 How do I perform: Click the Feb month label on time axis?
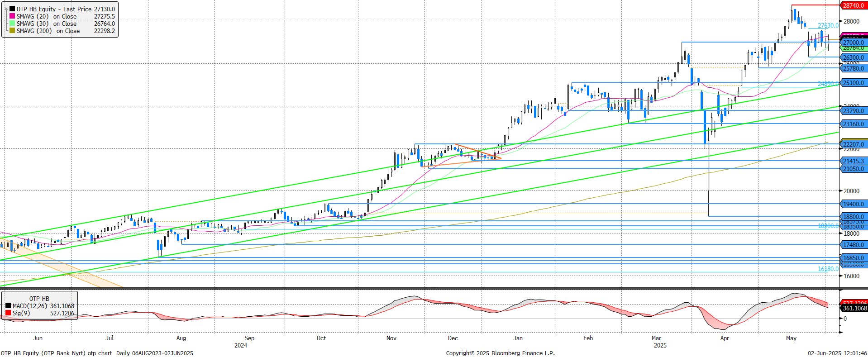click(x=588, y=338)
